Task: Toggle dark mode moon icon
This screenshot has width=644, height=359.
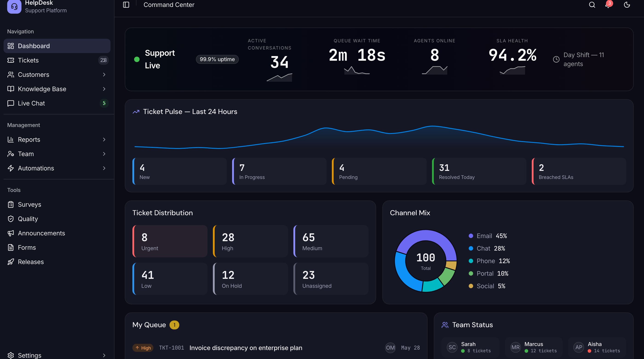Action: coord(627,5)
